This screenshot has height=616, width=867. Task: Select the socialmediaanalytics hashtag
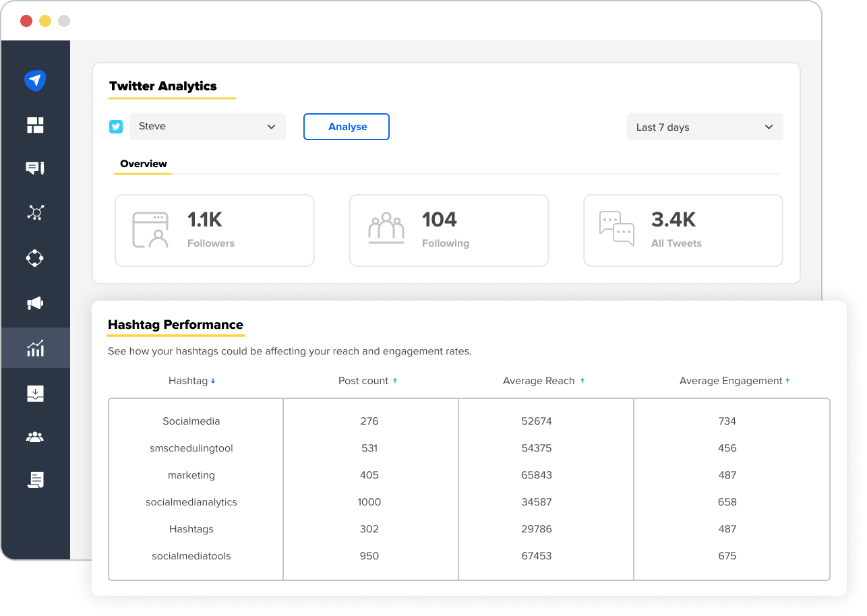click(x=191, y=502)
